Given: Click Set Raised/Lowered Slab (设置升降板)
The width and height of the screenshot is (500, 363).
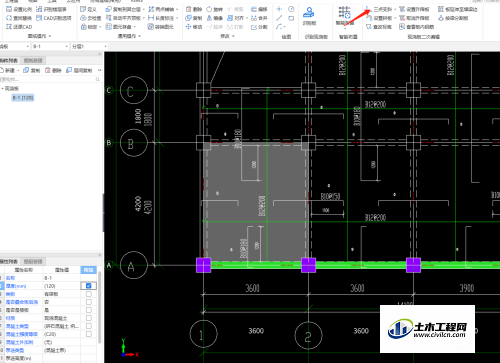Looking at the screenshot, I should click(414, 9).
